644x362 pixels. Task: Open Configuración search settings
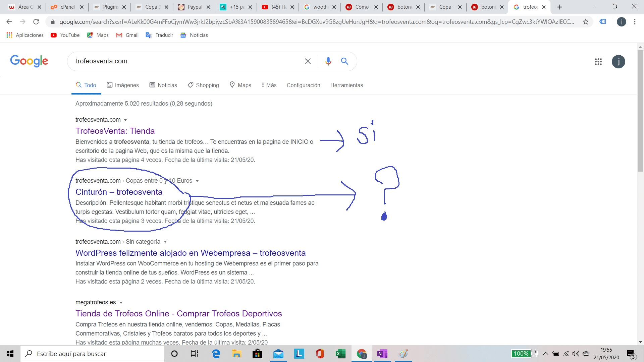(303, 85)
